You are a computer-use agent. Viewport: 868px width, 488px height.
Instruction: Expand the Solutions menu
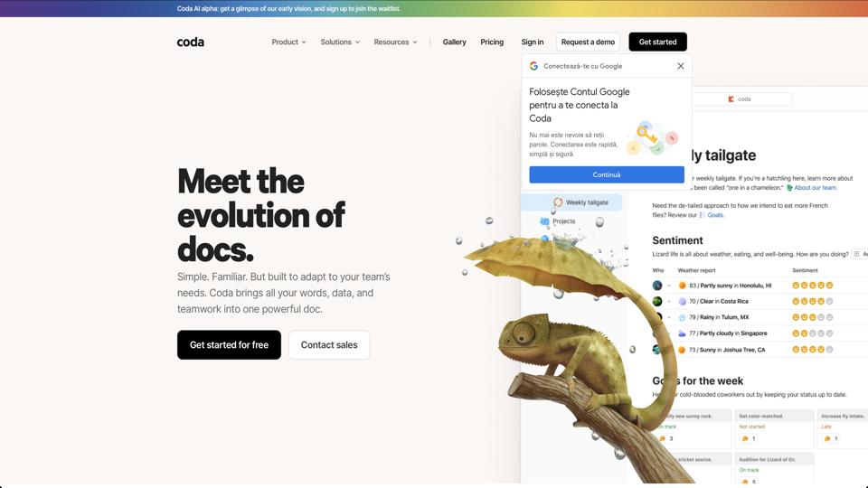(x=340, y=42)
